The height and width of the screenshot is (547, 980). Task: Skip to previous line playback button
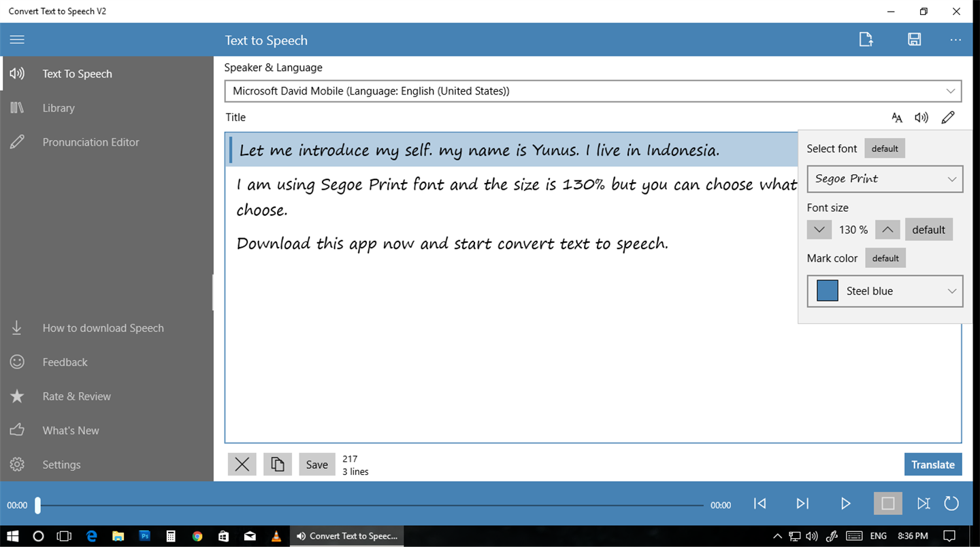coord(760,503)
